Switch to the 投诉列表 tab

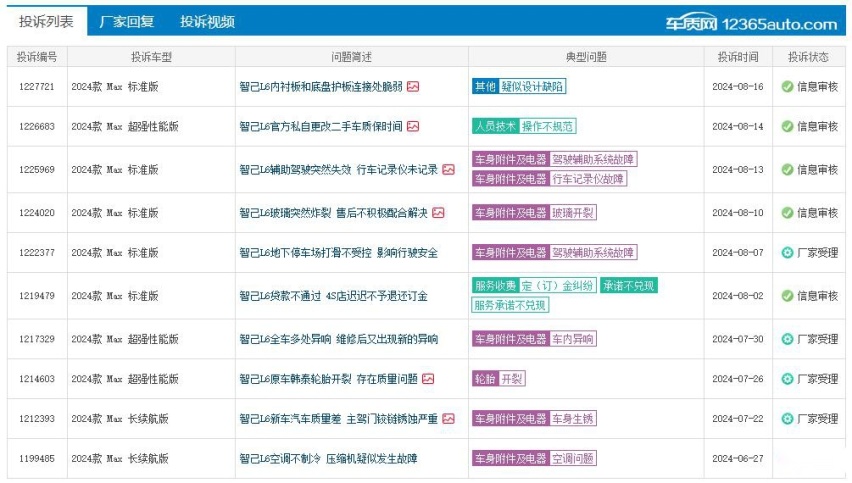pyautogui.click(x=46, y=22)
